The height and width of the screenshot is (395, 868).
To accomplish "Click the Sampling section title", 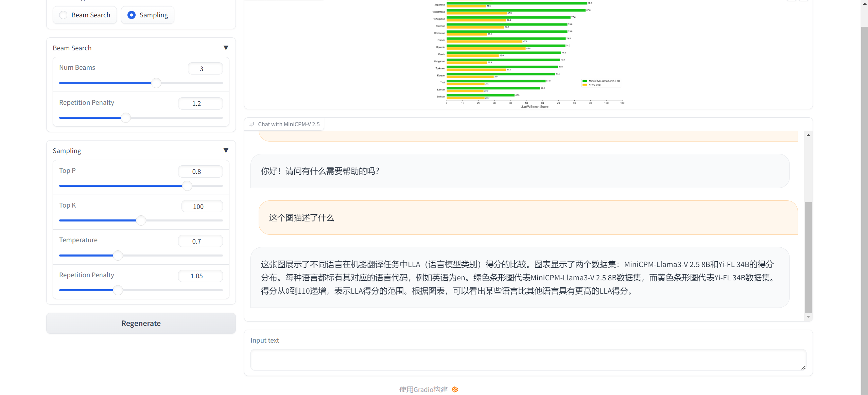I will coord(67,151).
